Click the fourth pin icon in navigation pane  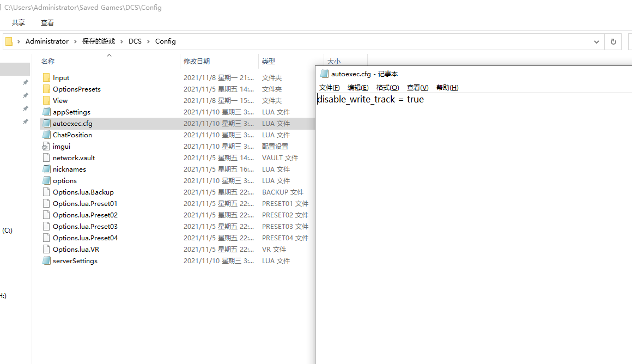26,122
